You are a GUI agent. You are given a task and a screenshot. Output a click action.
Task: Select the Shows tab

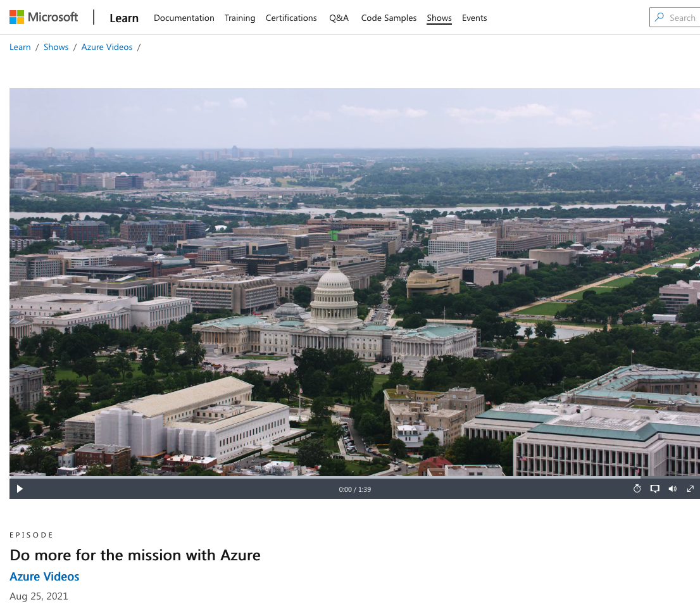click(439, 18)
